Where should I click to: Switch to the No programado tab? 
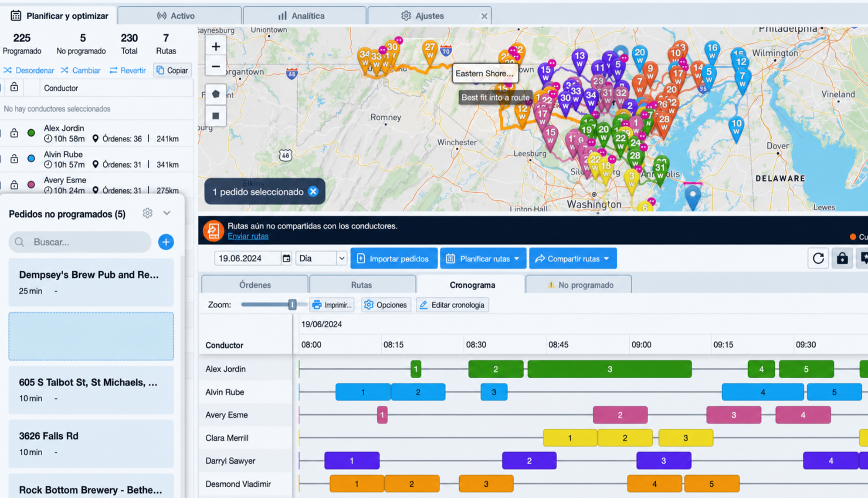pos(579,285)
